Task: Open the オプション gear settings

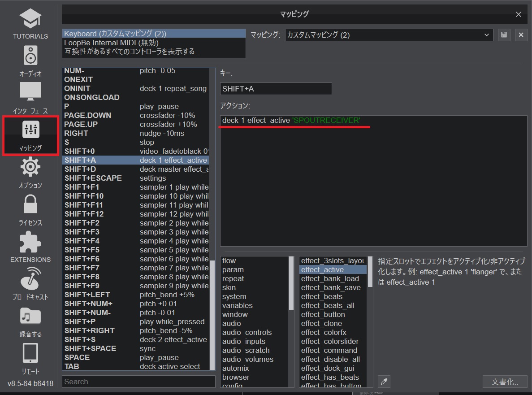Action: [30, 167]
